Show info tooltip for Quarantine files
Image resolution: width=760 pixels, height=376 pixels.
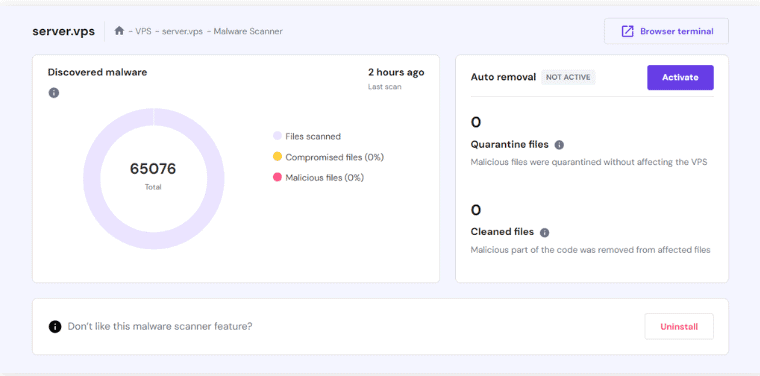[559, 145]
